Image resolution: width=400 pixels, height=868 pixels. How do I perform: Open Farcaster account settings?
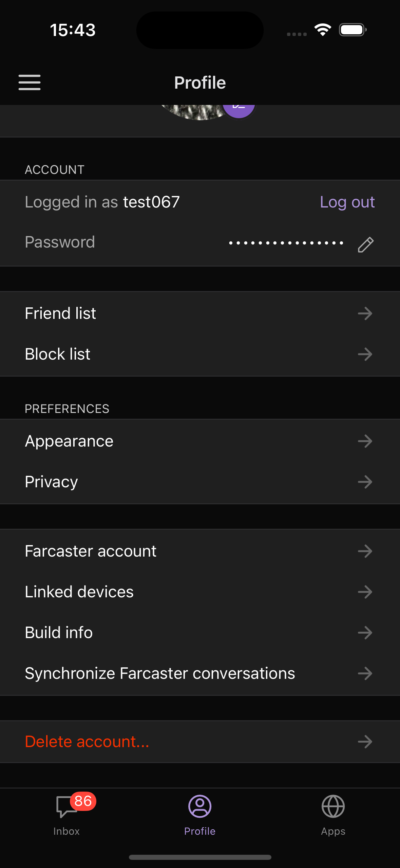200,551
